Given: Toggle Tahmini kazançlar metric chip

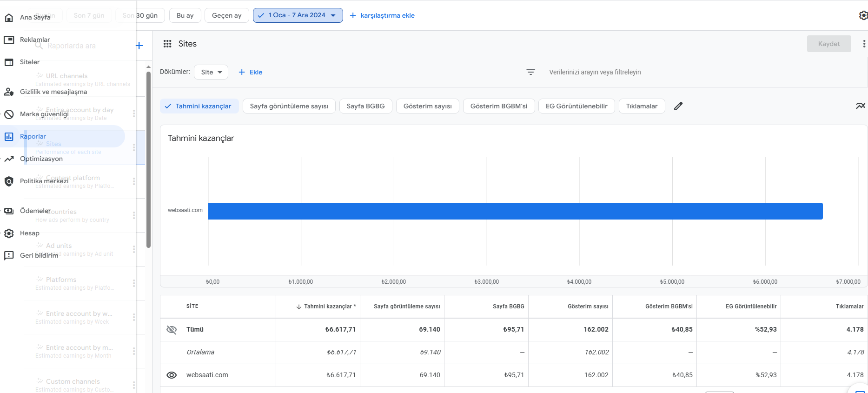Looking at the screenshot, I should pyautogui.click(x=199, y=106).
